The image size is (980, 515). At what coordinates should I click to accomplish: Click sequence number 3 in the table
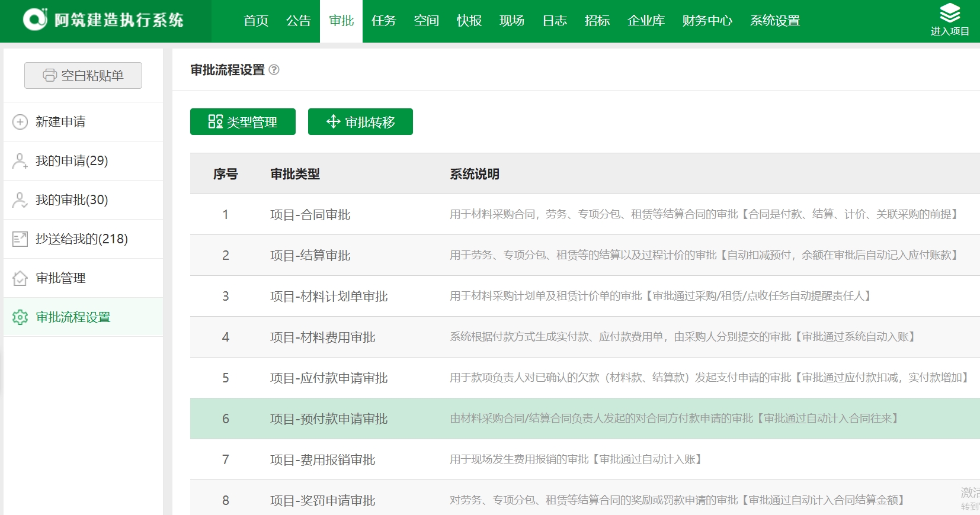[225, 296]
